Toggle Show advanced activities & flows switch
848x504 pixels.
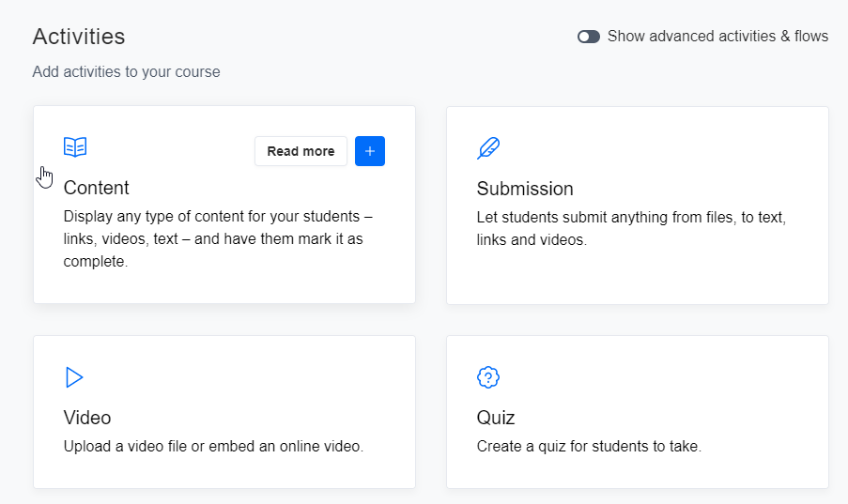[x=589, y=37]
